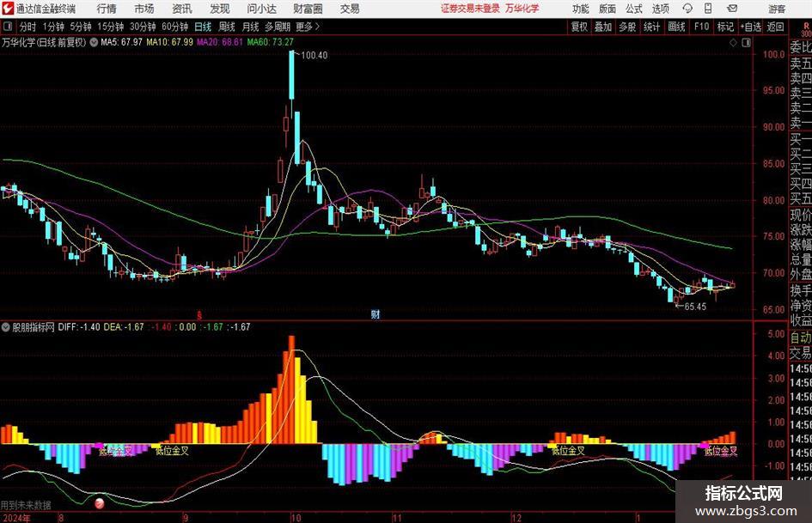Open the 问小达 menu

pos(261,9)
